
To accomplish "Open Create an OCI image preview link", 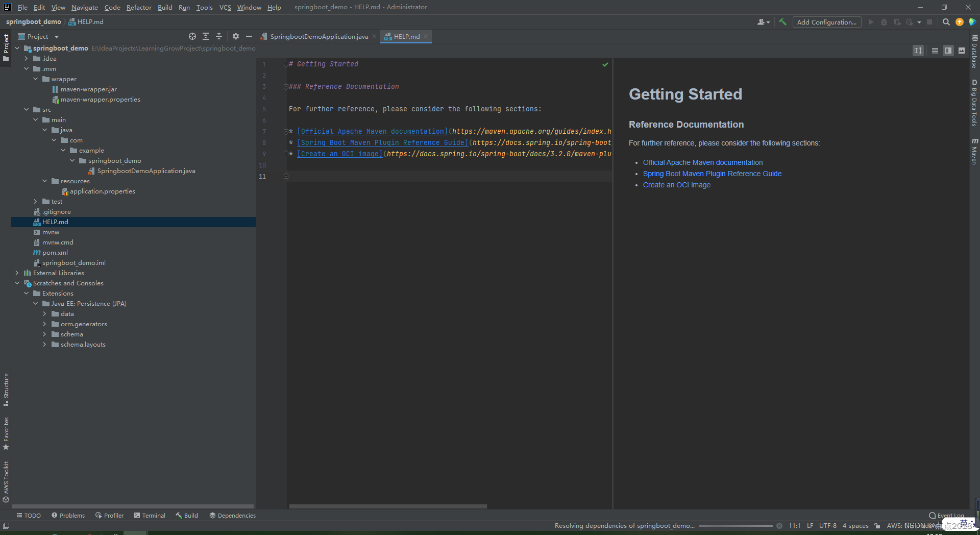I will (677, 185).
